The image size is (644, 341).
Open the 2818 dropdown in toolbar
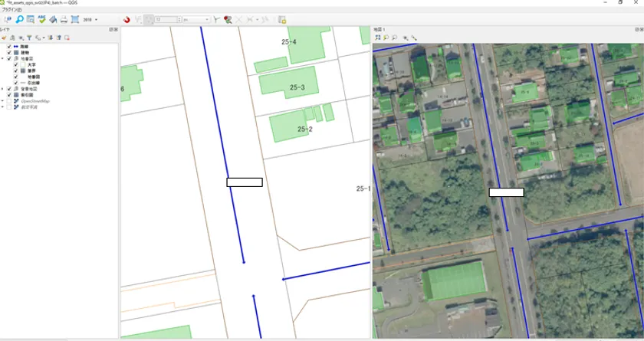(89, 19)
